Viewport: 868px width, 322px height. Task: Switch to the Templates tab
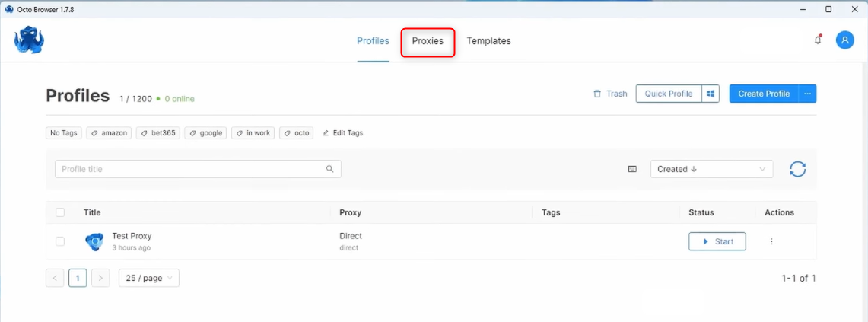[x=489, y=41]
